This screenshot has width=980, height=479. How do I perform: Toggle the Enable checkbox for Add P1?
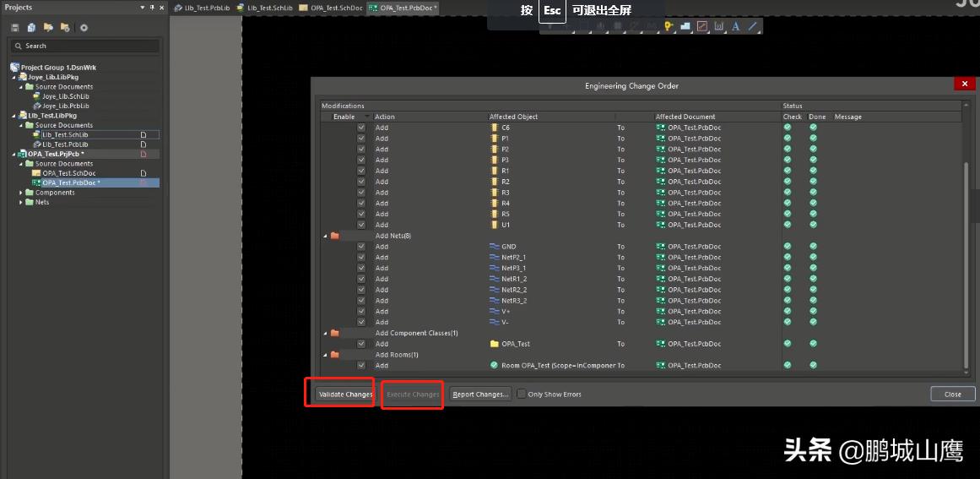361,139
